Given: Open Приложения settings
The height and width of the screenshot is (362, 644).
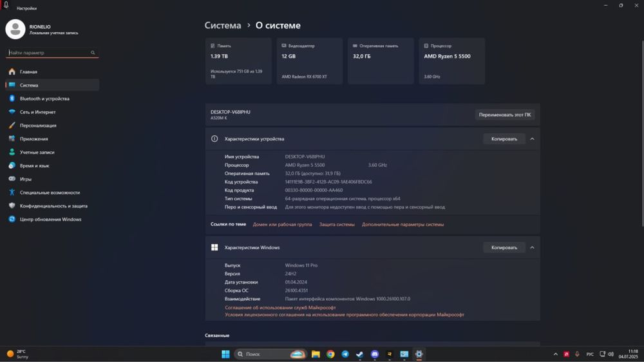Looking at the screenshot, I should pos(52,139).
